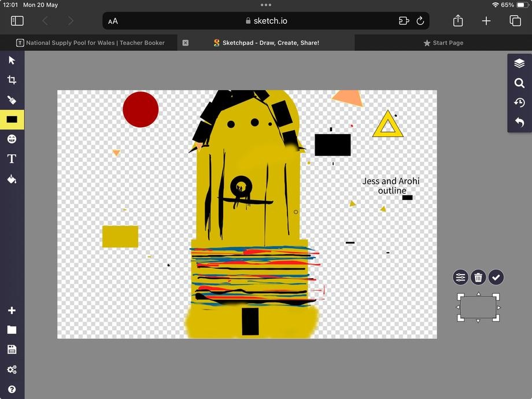The width and height of the screenshot is (532, 399).
Task: Activate the black rectangle Shape tool
Action: coord(12,120)
